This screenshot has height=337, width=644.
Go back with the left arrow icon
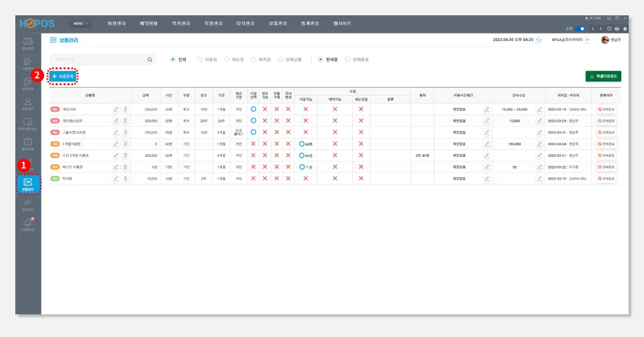coord(592,29)
